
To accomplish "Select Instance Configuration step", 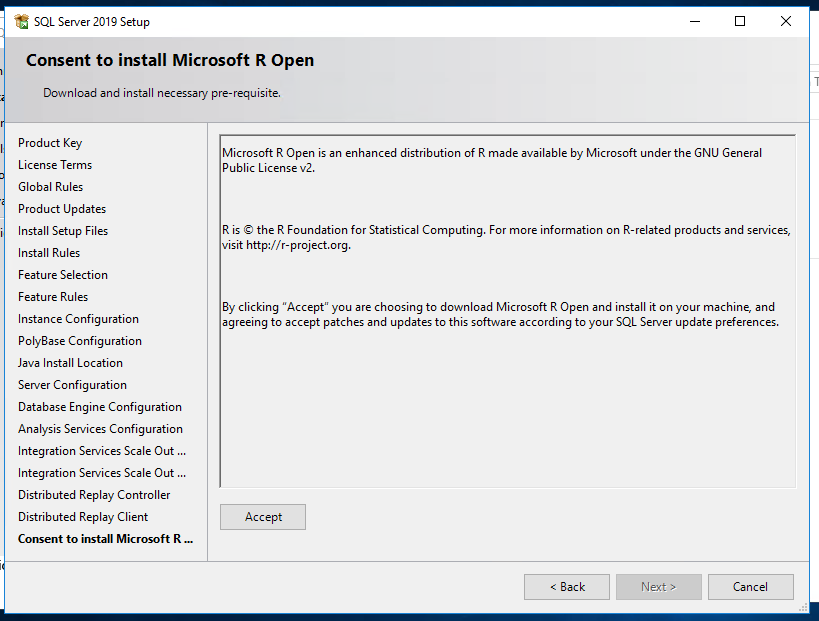I will pyautogui.click(x=78, y=319).
